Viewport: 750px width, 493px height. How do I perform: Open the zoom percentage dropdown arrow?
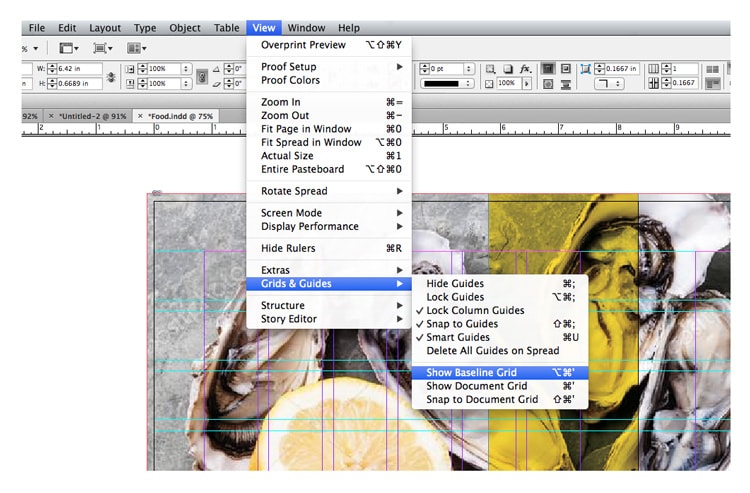35,48
